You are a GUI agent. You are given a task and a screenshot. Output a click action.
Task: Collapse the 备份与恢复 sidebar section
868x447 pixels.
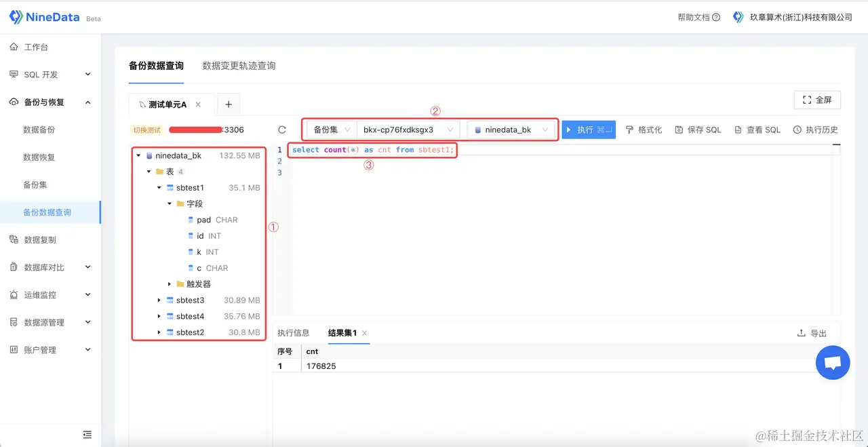[87, 102]
